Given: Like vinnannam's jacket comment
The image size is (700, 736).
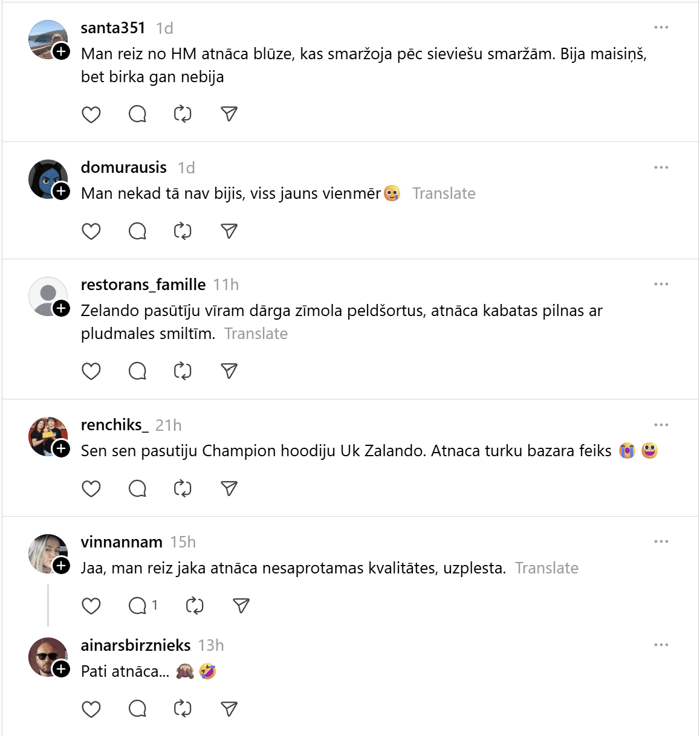Looking at the screenshot, I should tap(91, 605).
